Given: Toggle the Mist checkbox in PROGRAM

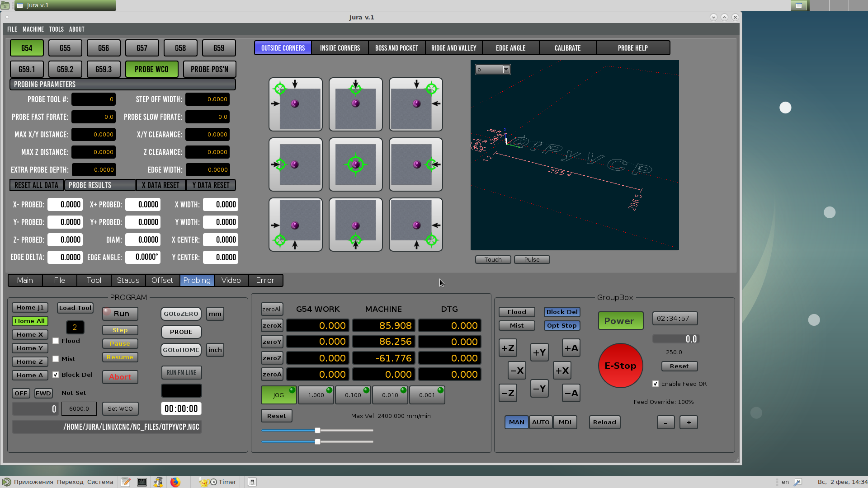Looking at the screenshot, I should 56,359.
